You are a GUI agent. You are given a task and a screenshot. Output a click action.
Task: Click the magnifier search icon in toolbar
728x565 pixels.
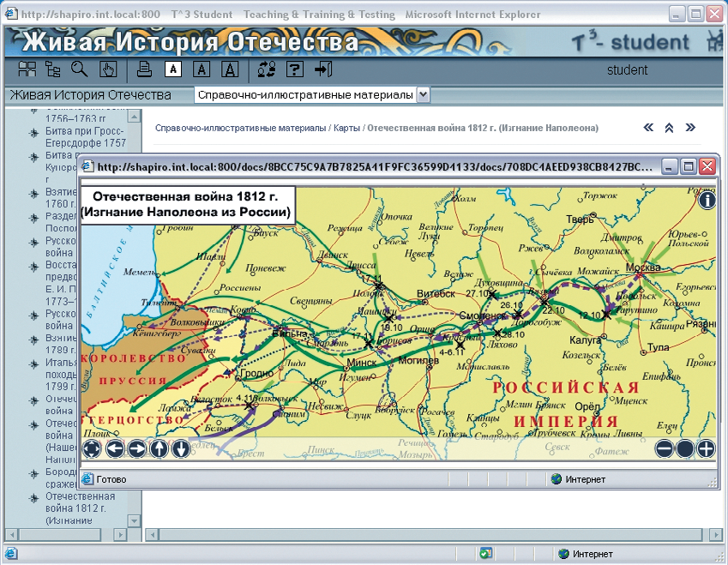tap(79, 69)
